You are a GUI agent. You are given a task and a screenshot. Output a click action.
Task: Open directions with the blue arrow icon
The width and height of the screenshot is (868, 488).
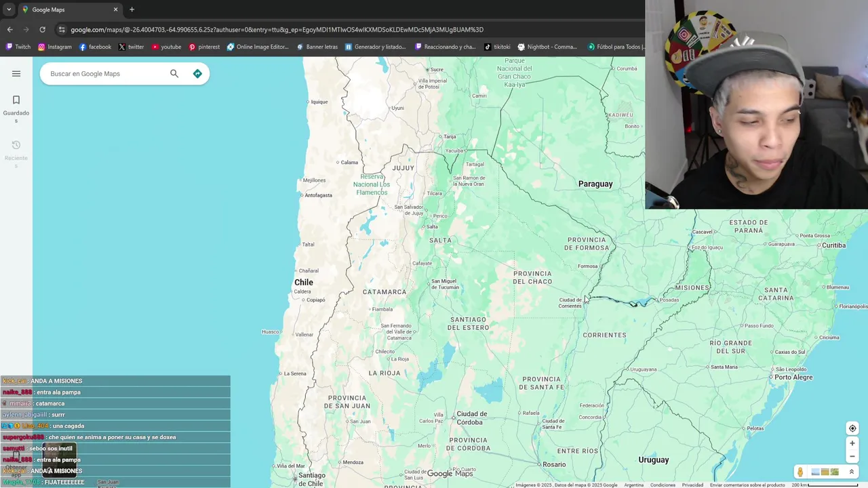click(197, 73)
